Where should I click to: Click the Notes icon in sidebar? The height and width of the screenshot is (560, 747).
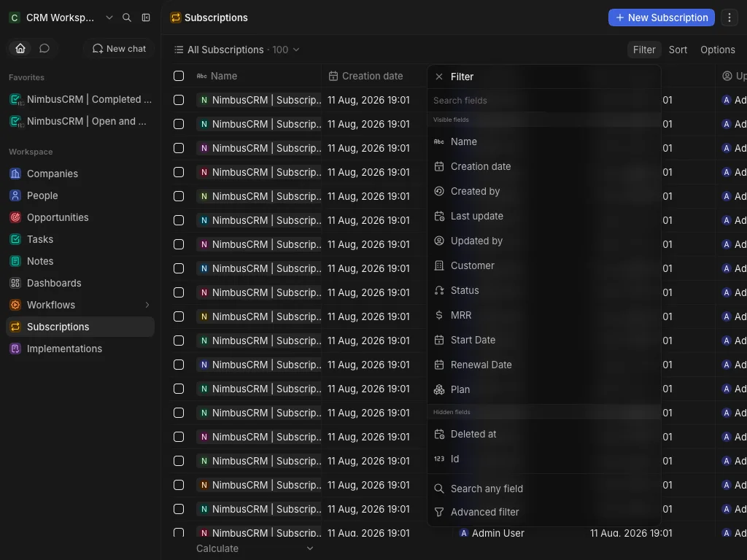15,262
